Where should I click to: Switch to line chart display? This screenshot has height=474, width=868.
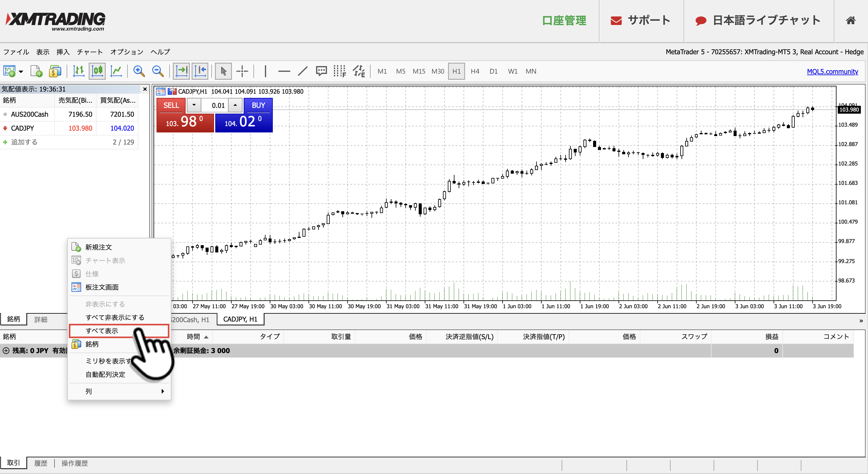116,71
